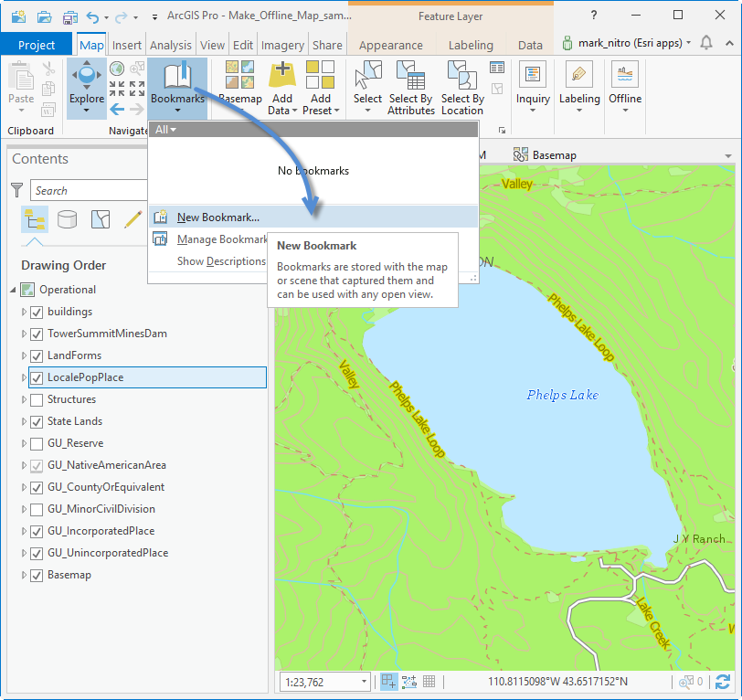This screenshot has width=742, height=700.
Task: Open the map scale dropdown
Action: tap(364, 682)
